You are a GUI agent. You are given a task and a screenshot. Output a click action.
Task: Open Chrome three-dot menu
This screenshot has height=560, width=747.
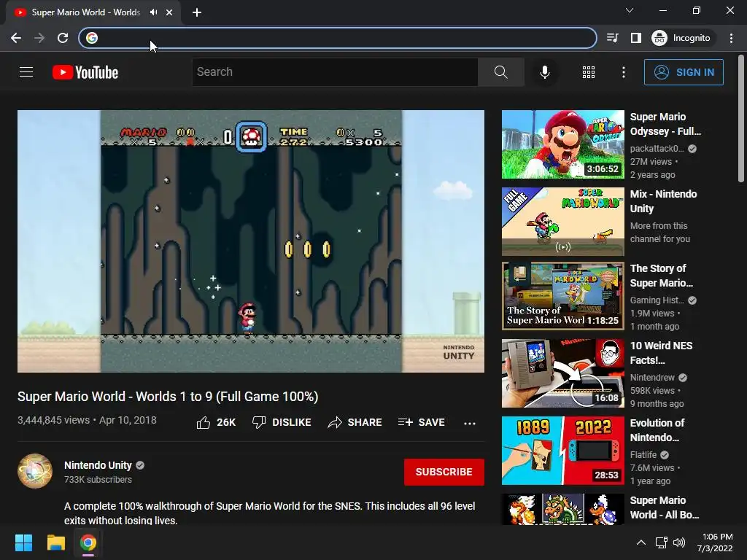click(731, 38)
